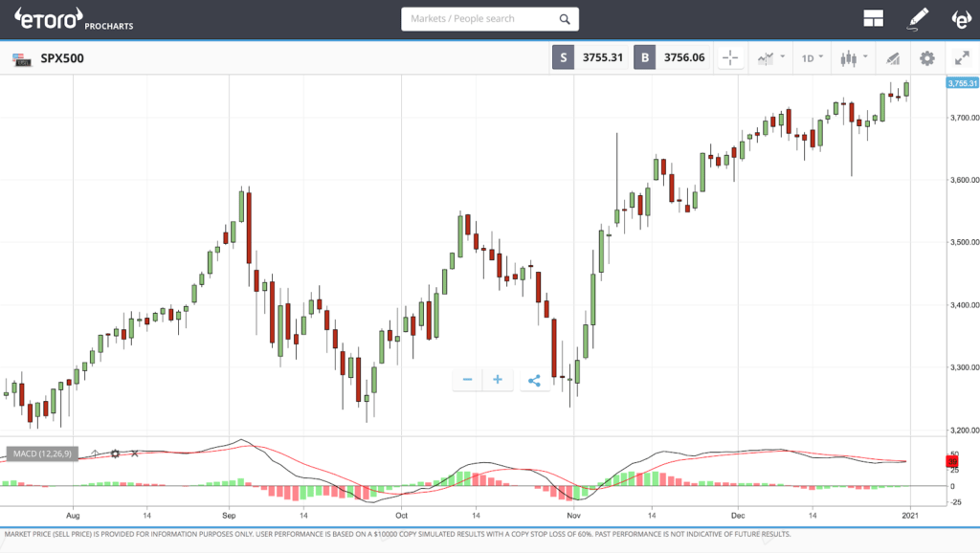This screenshot has width=980, height=553.
Task: Open the indicators and studies icon
Action: [892, 58]
